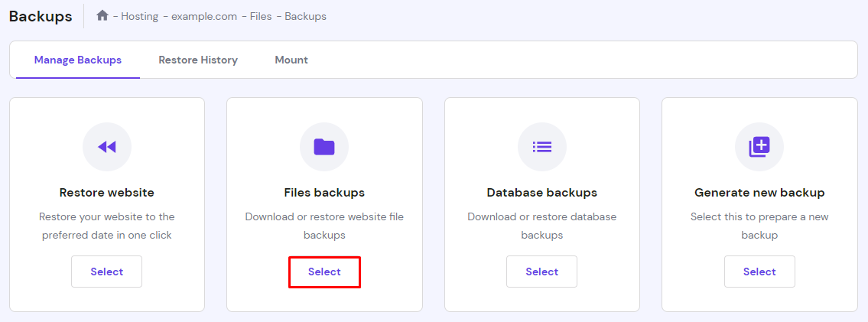
Task: Open example.com breadcrumb link
Action: (x=203, y=16)
